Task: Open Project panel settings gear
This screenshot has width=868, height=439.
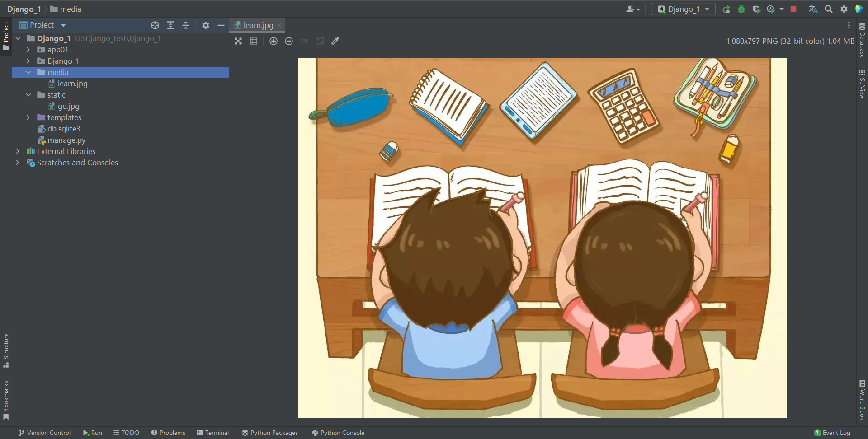Action: (206, 25)
